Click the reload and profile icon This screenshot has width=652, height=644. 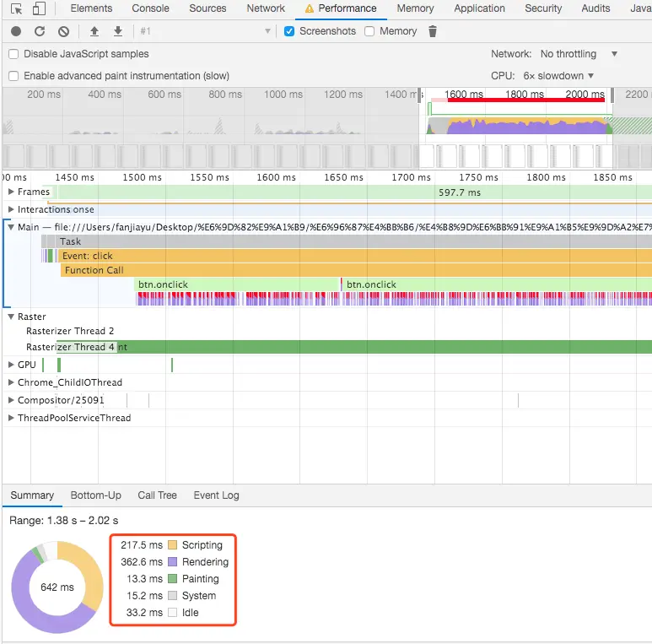(40, 31)
